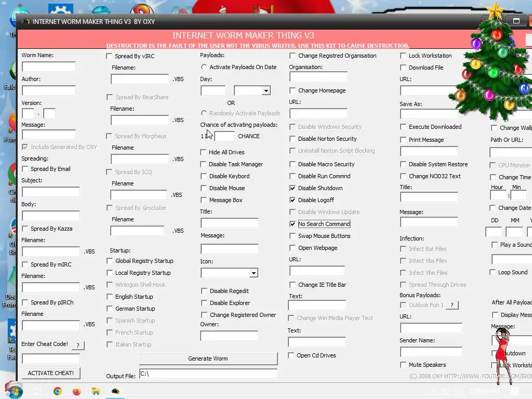
Task: Open File Explorer from the taskbar
Action: coord(96,391)
